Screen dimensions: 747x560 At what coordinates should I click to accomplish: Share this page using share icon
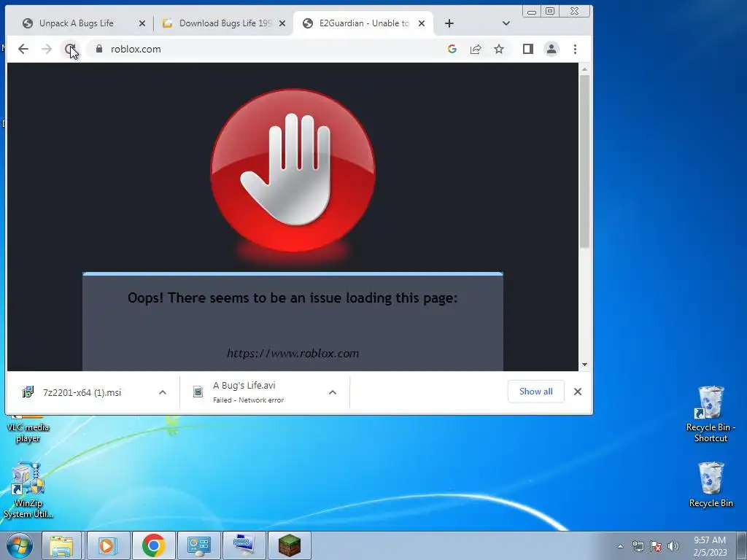(476, 49)
